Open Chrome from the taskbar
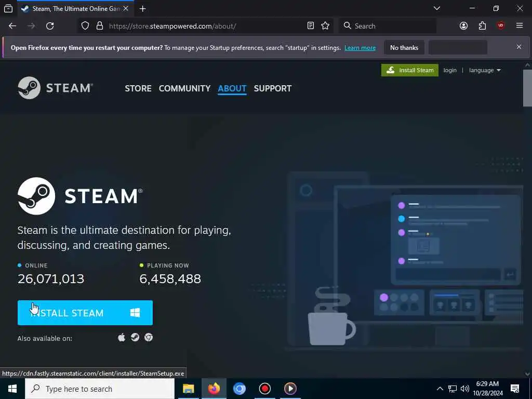This screenshot has height=399, width=532. click(x=239, y=389)
